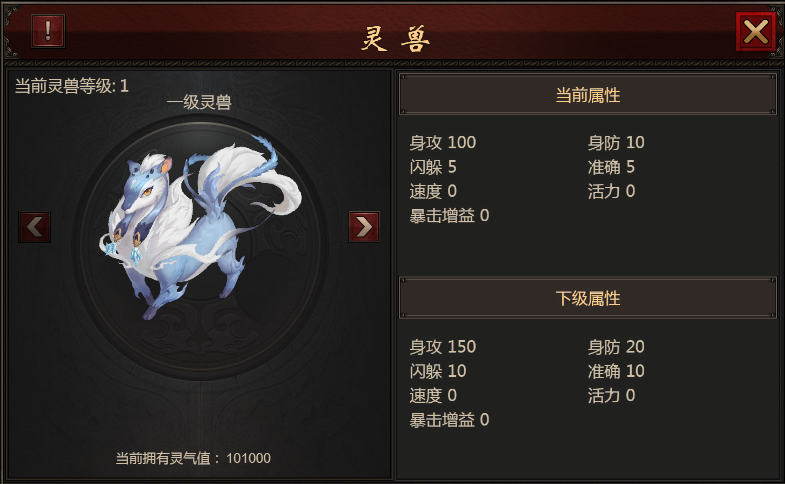Viewport: 785px width, 484px height.
Task: Click current 暴击增益 0 attribute
Action: (449, 215)
